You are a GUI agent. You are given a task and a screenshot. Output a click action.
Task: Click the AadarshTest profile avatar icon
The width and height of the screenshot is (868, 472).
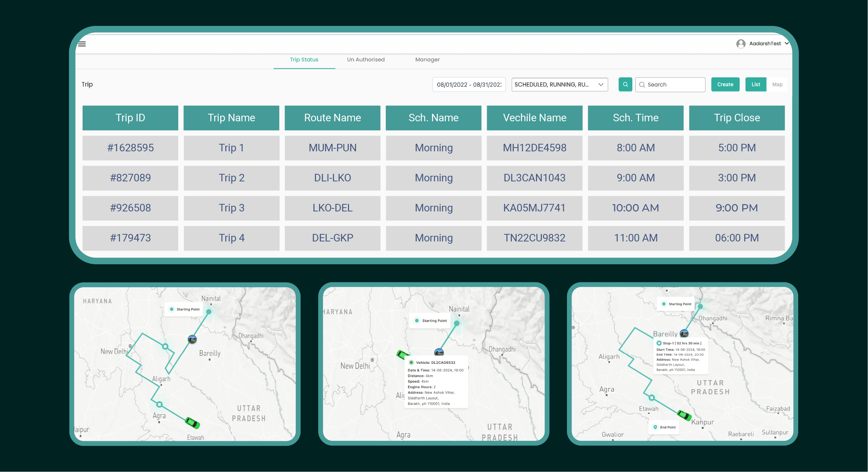741,44
